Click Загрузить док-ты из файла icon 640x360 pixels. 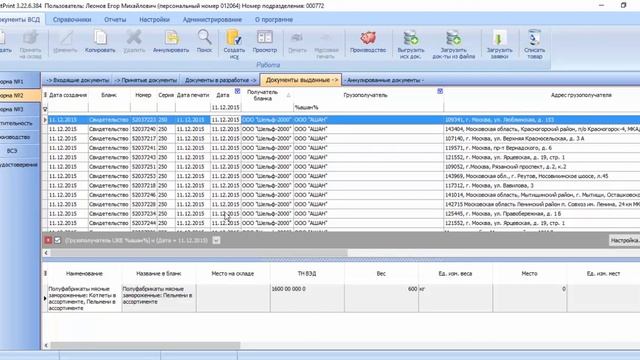tap(453, 38)
